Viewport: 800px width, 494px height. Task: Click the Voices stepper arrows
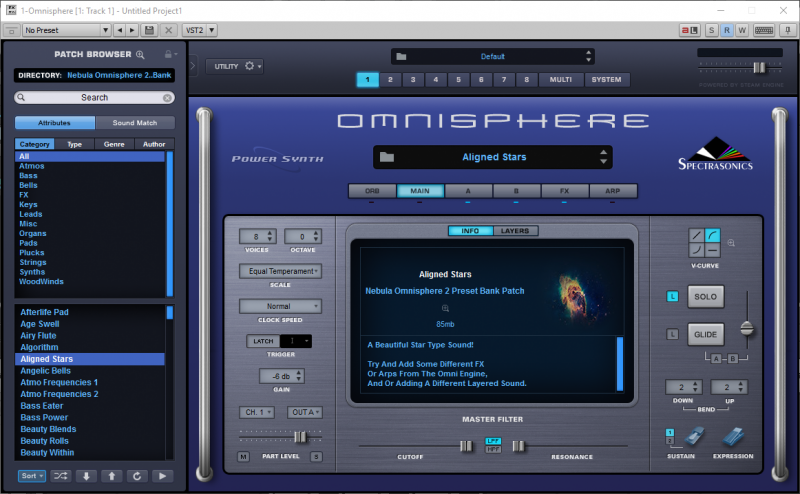[270, 236]
